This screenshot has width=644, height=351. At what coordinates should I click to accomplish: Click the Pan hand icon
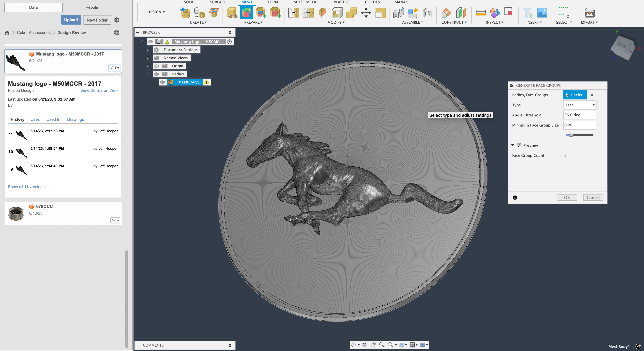click(373, 345)
